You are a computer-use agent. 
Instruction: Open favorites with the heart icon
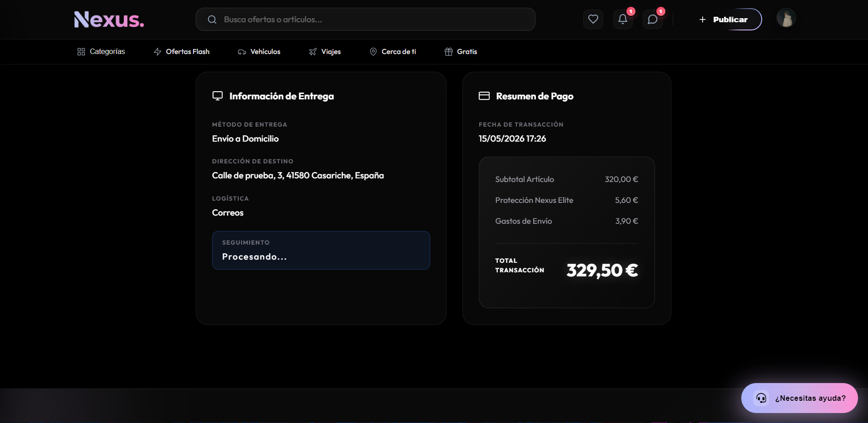[593, 19]
